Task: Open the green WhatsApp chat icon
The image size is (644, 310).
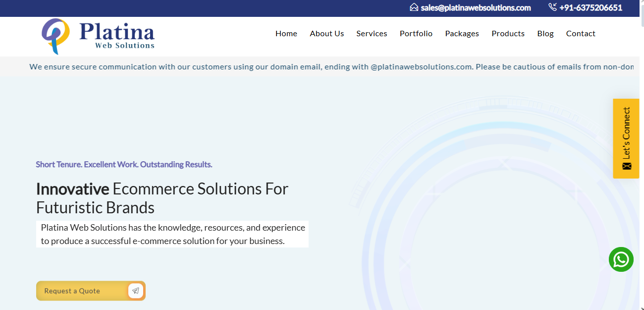Action: click(x=621, y=259)
